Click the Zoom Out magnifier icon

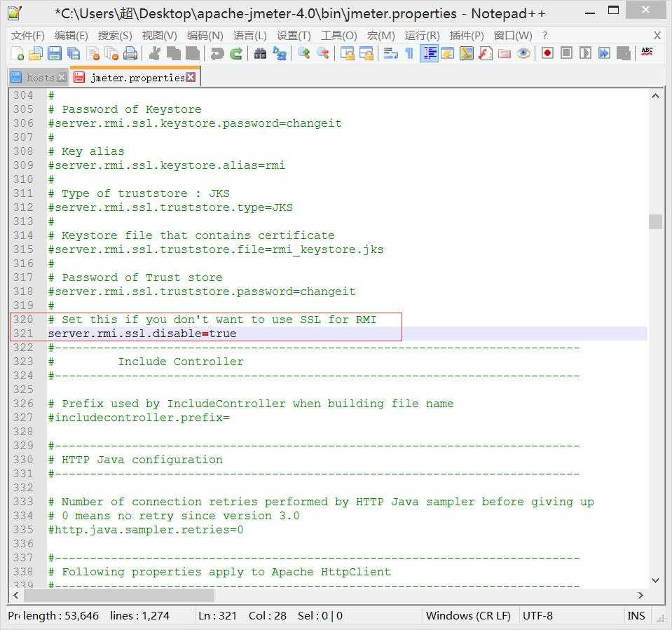323,53
